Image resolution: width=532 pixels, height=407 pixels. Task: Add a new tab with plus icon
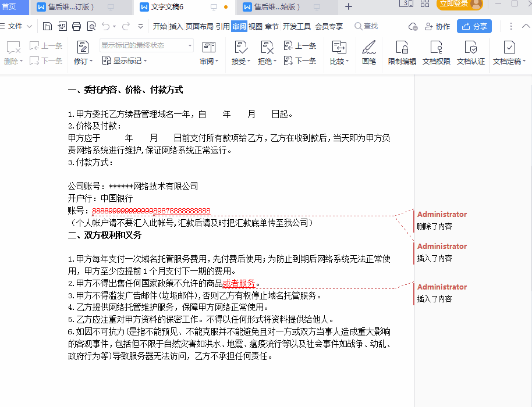pos(349,6)
